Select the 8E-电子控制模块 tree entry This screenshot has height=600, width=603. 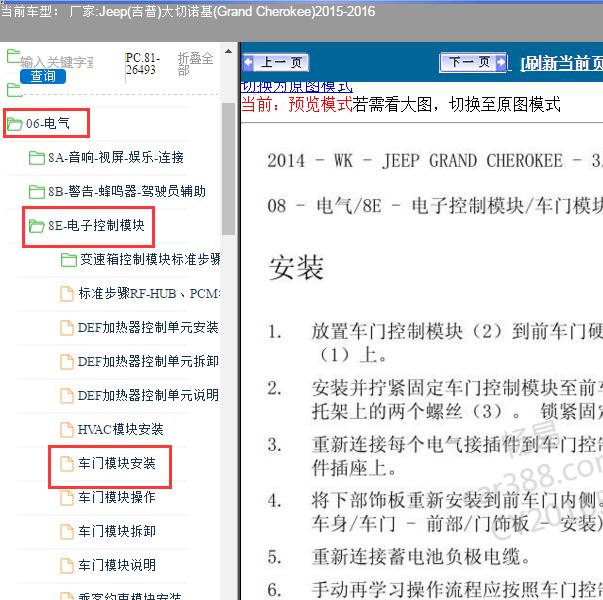coord(96,225)
